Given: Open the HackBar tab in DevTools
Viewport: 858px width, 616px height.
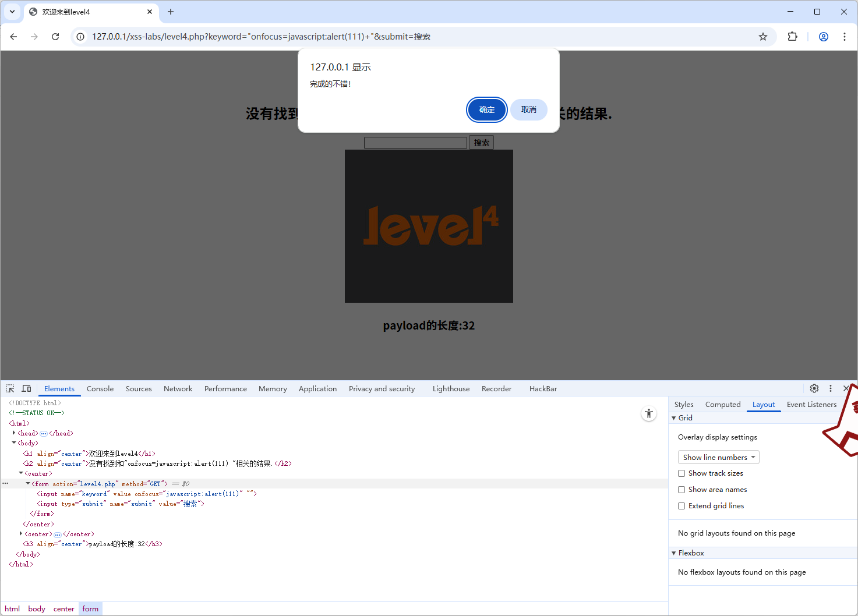Looking at the screenshot, I should tap(542, 388).
